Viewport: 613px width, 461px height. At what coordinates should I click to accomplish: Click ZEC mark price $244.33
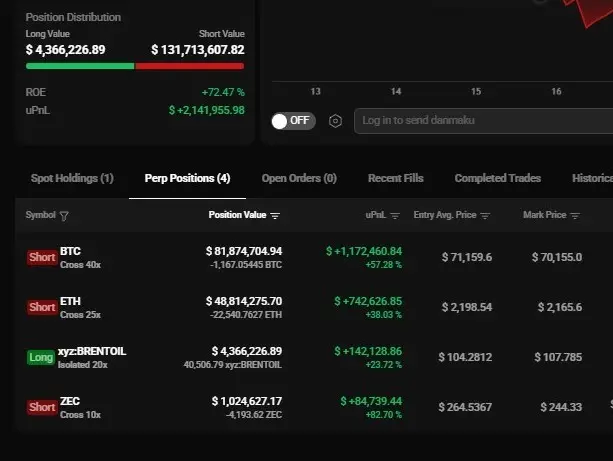[561, 407]
